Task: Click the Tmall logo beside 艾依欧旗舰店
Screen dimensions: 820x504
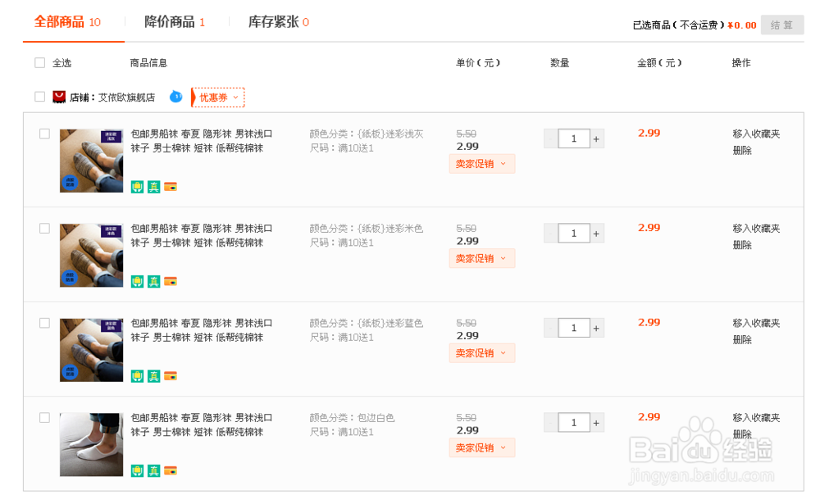Action: (59, 97)
